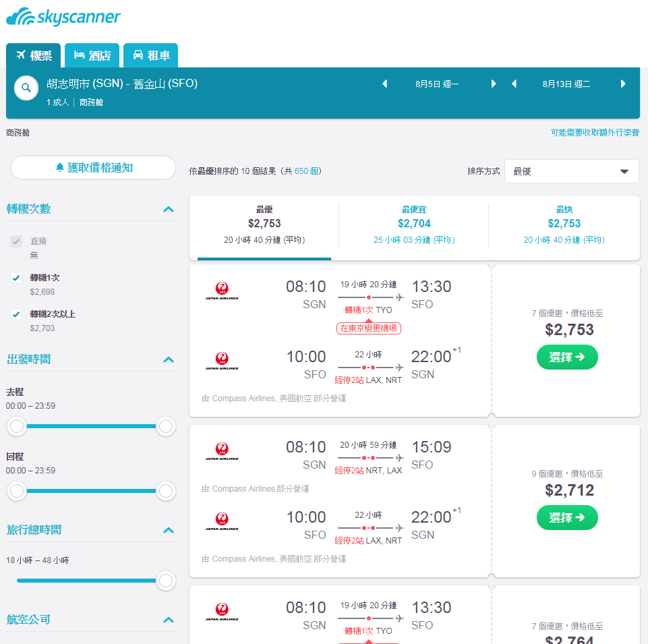Collapse the 出發時間 filter section

pos(168,359)
